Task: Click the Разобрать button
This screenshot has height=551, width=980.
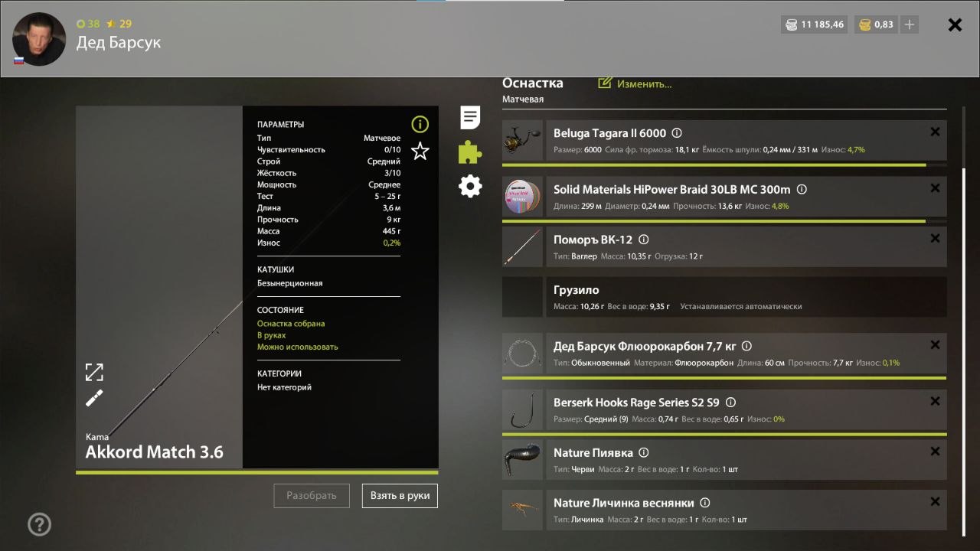Action: (312, 495)
